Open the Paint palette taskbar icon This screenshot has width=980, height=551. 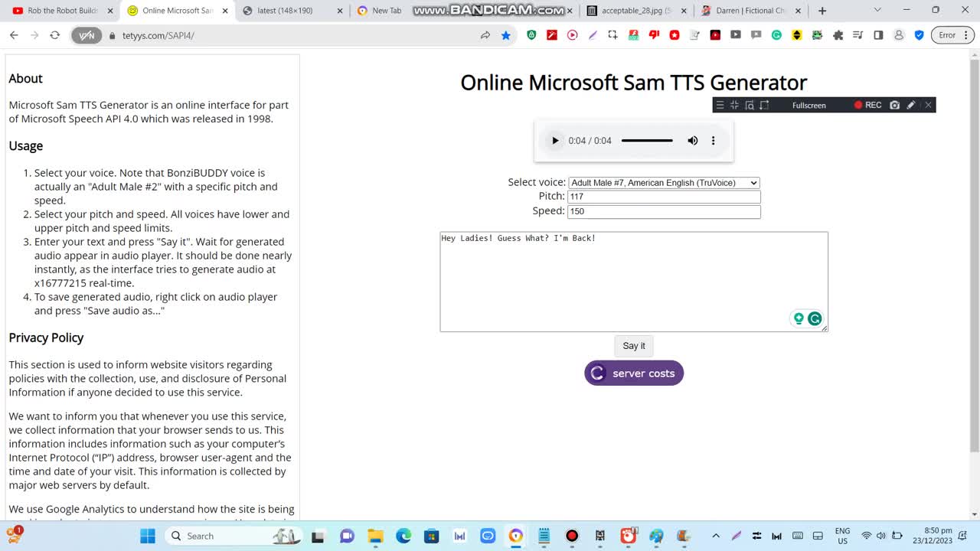[x=656, y=536]
